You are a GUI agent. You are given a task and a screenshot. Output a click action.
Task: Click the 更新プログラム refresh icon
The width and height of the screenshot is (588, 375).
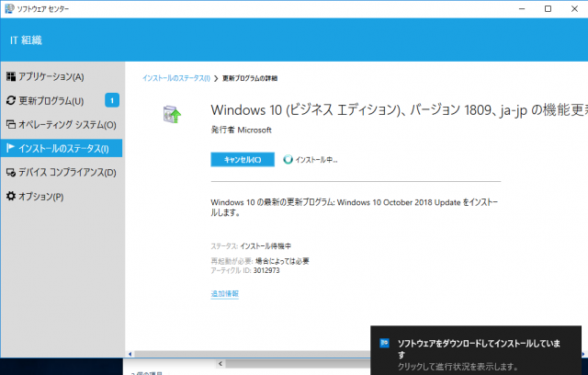click(x=10, y=100)
